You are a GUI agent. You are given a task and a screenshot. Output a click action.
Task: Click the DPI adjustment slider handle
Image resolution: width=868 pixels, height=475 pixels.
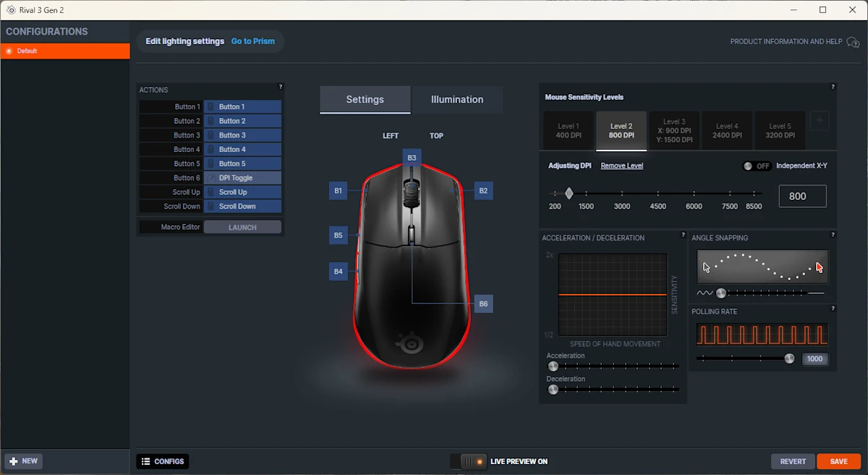(569, 193)
